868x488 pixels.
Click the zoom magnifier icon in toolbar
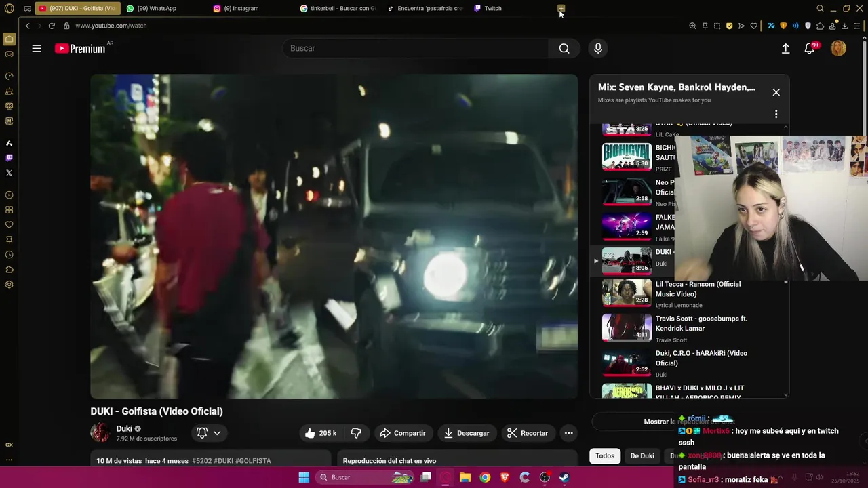(692, 26)
